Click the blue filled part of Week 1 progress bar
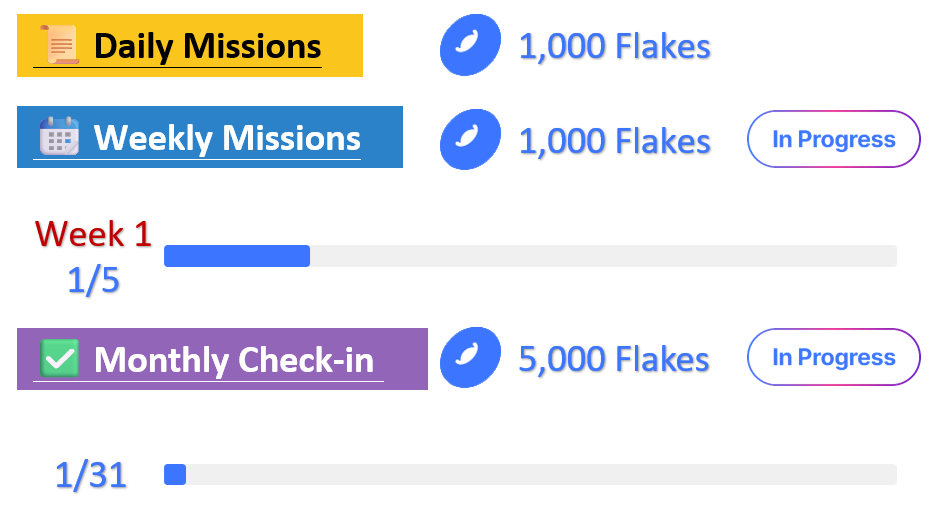 point(236,256)
